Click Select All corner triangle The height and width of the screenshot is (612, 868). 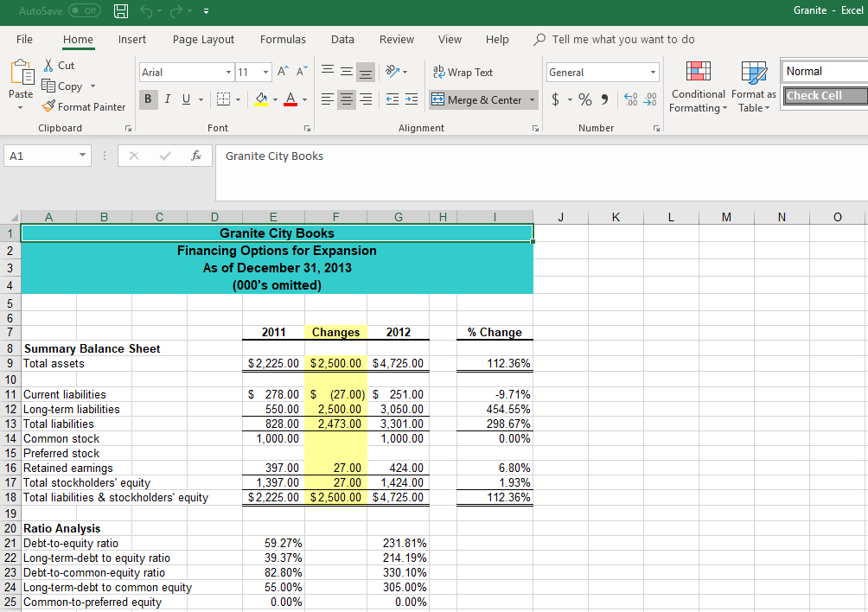[14, 217]
